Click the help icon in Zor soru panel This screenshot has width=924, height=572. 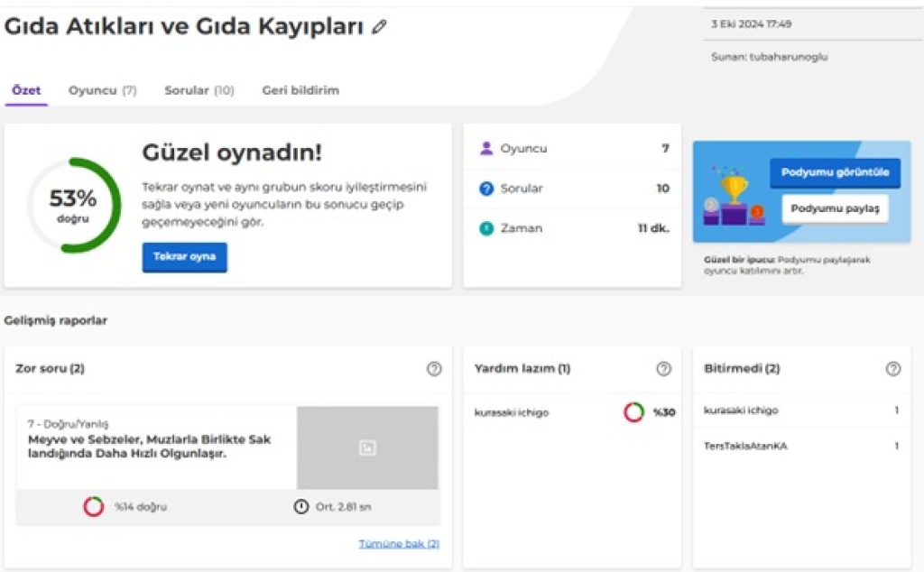coord(434,368)
